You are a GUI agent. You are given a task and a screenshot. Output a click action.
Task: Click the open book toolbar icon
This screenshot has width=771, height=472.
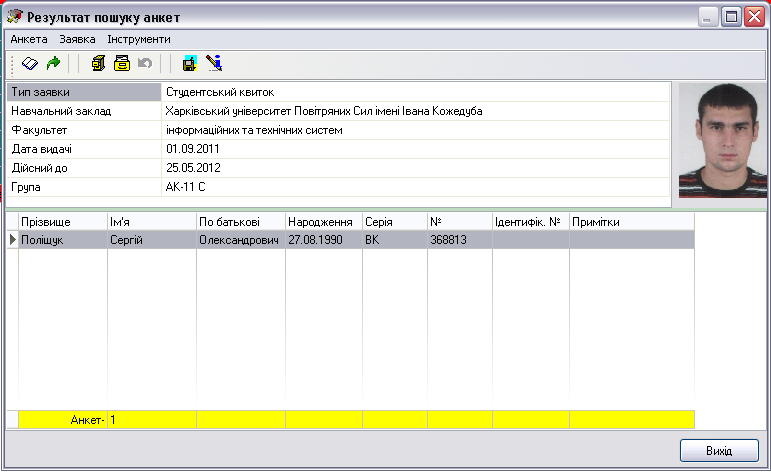[30, 63]
